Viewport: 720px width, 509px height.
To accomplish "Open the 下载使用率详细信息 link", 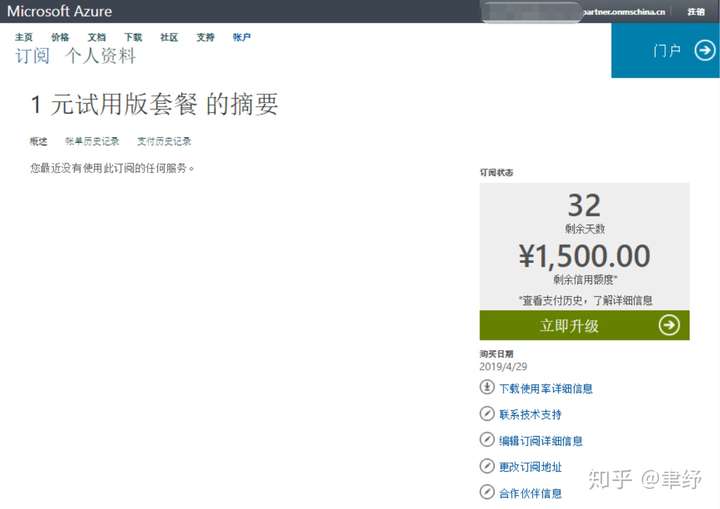I will (x=546, y=389).
